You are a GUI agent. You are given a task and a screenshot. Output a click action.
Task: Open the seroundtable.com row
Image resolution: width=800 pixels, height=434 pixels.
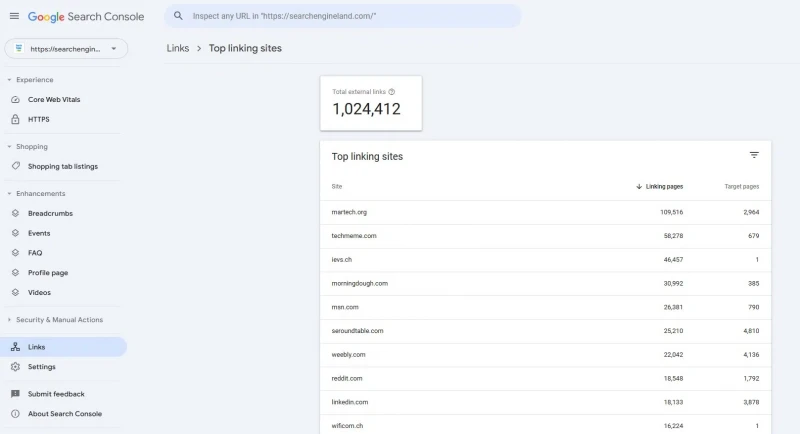tap(545, 331)
